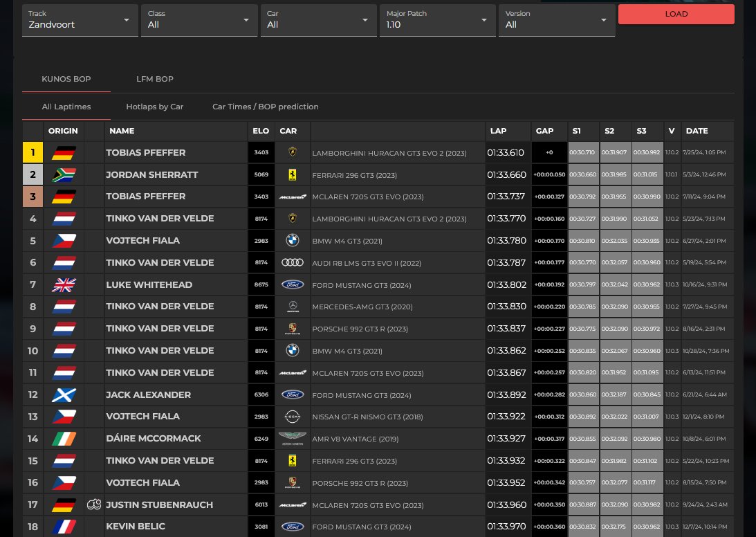The image size is (756, 537).
Task: Click car name MERCEDES-AMG GT3 (2020)
Action: point(362,307)
